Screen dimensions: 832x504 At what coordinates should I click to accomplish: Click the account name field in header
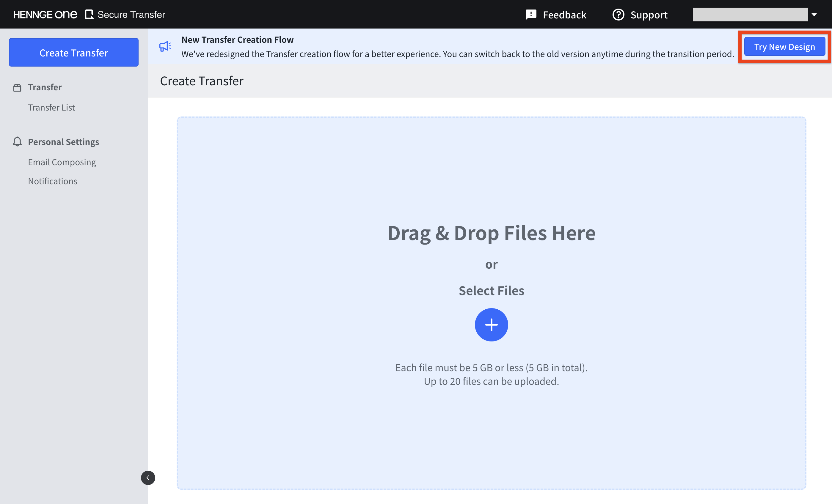pos(750,14)
